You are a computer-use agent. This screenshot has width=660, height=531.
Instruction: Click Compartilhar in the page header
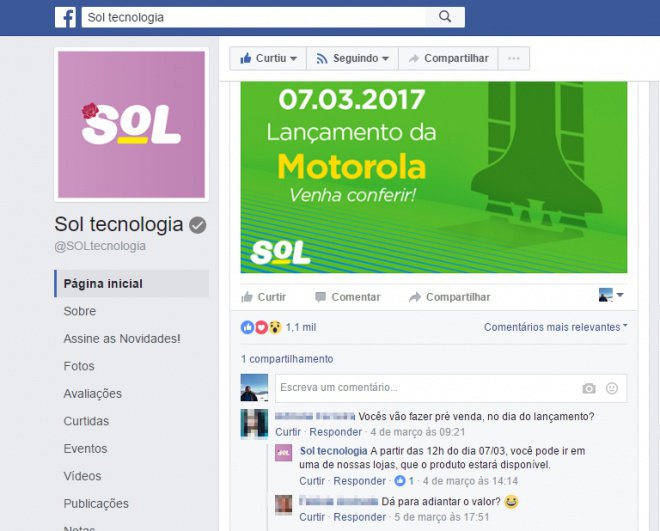pyautogui.click(x=448, y=58)
